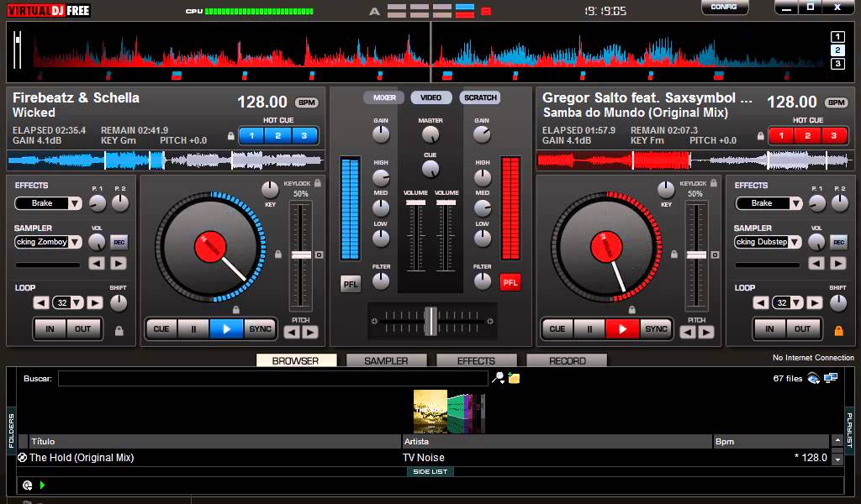Sync the left deck tempo
The width and height of the screenshot is (861, 504).
point(260,329)
